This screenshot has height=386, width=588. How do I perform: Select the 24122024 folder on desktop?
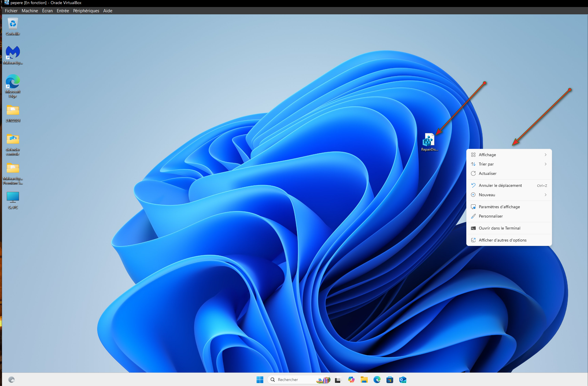[x=13, y=113]
